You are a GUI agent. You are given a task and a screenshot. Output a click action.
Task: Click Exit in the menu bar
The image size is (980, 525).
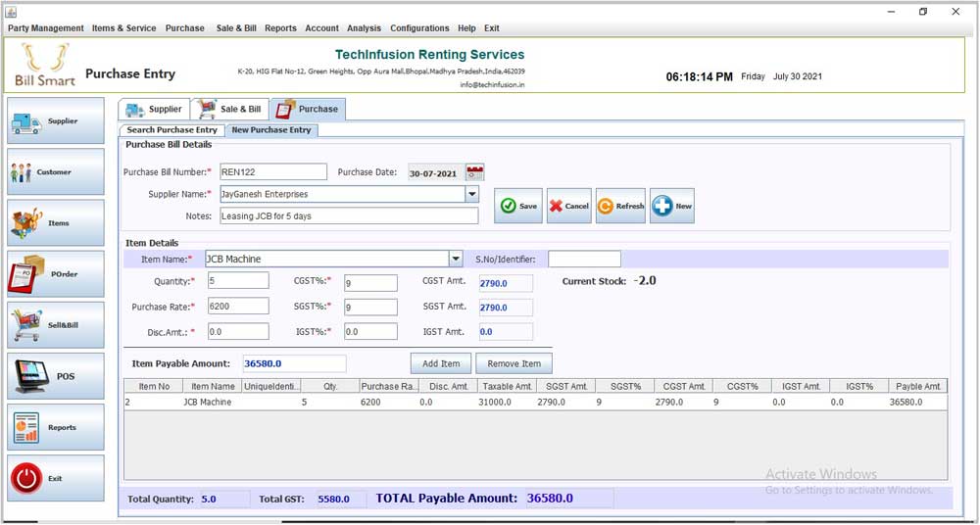491,28
